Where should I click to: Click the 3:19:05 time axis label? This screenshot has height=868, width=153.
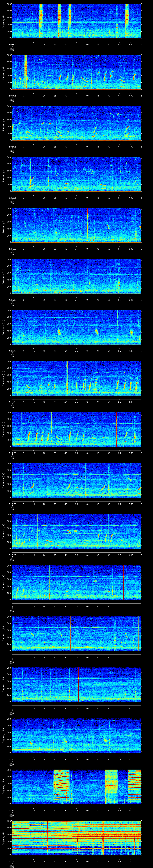12,861
